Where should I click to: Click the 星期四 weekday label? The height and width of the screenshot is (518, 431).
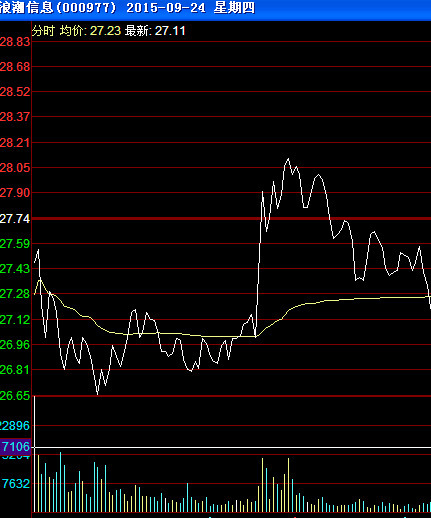[234, 8]
